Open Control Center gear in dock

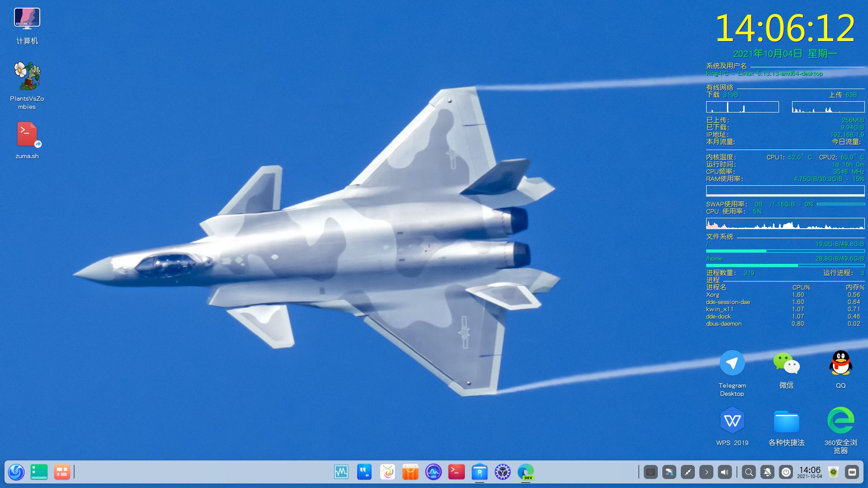[x=502, y=472]
